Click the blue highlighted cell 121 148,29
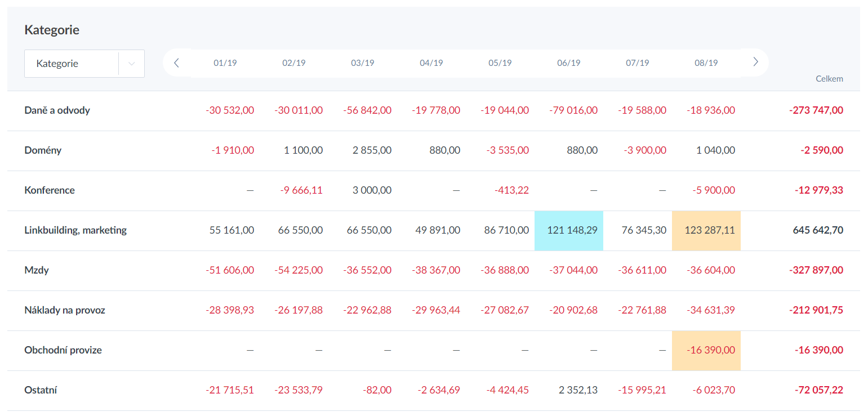This screenshot has height=416, width=868. (569, 230)
